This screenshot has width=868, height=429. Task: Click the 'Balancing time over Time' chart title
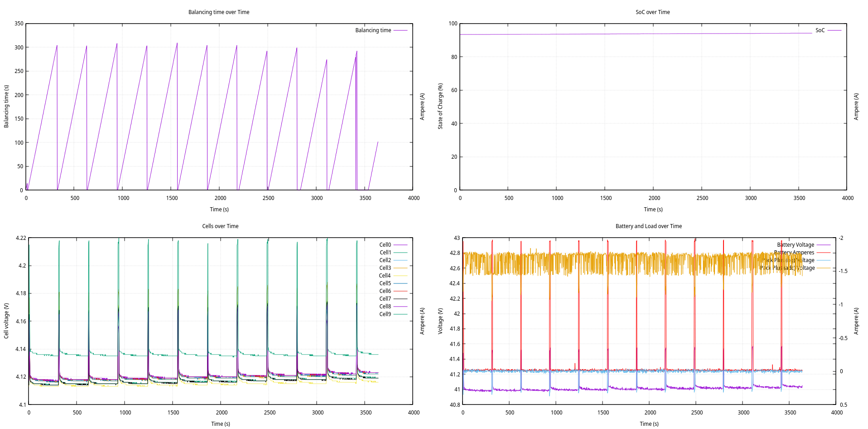219,12
